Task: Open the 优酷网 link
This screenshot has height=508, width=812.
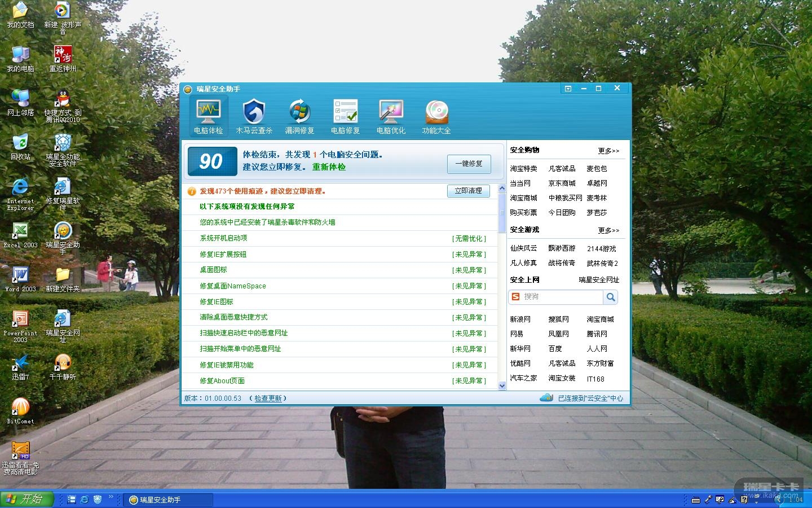Action: click(x=520, y=364)
